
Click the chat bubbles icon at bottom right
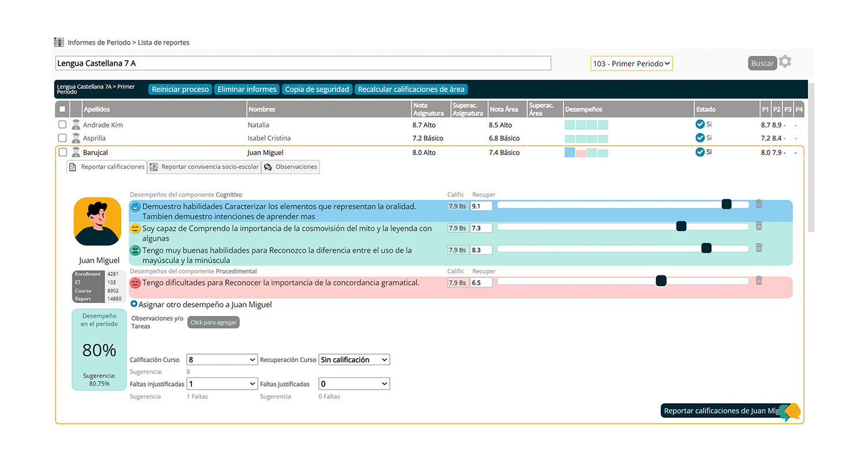(x=790, y=411)
